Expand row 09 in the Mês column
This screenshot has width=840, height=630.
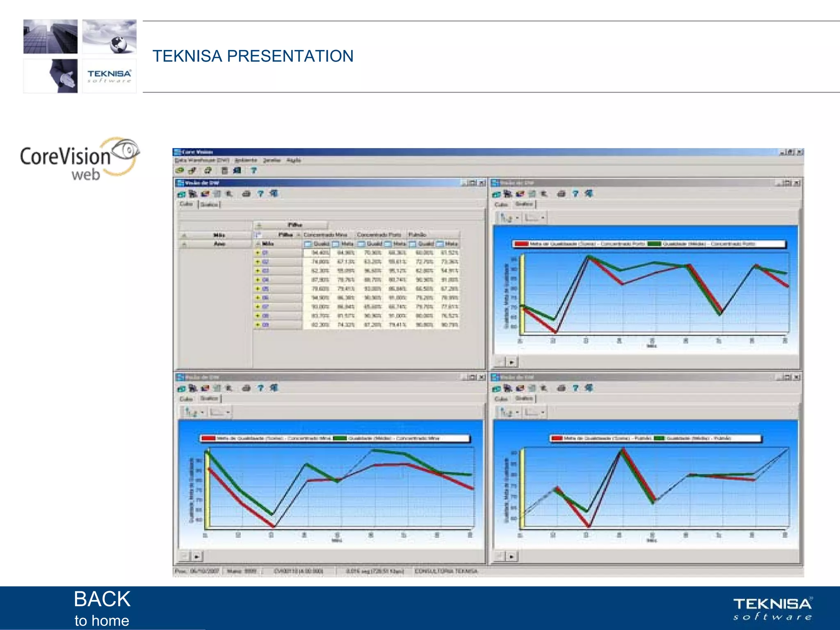pyautogui.click(x=258, y=325)
